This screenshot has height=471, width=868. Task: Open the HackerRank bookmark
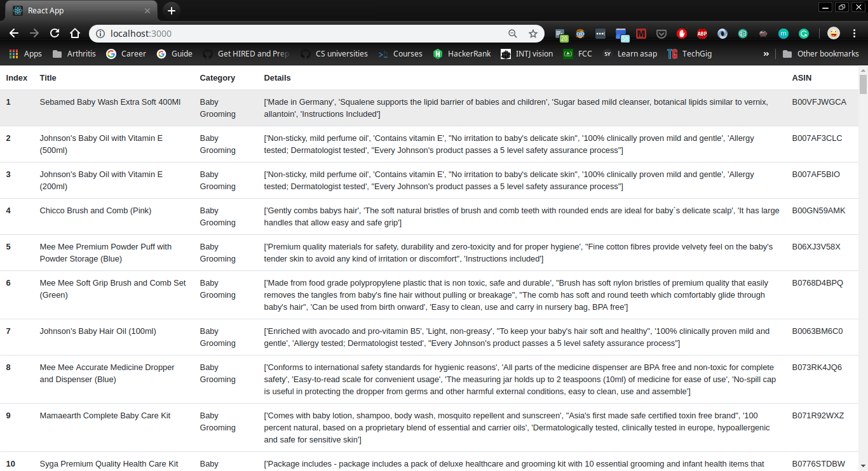coord(462,54)
